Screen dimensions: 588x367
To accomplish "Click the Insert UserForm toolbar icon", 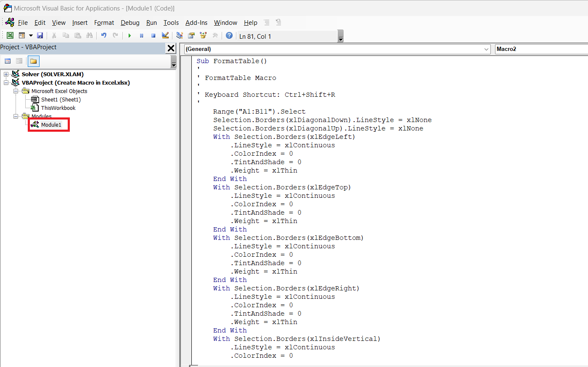I will (x=22, y=36).
